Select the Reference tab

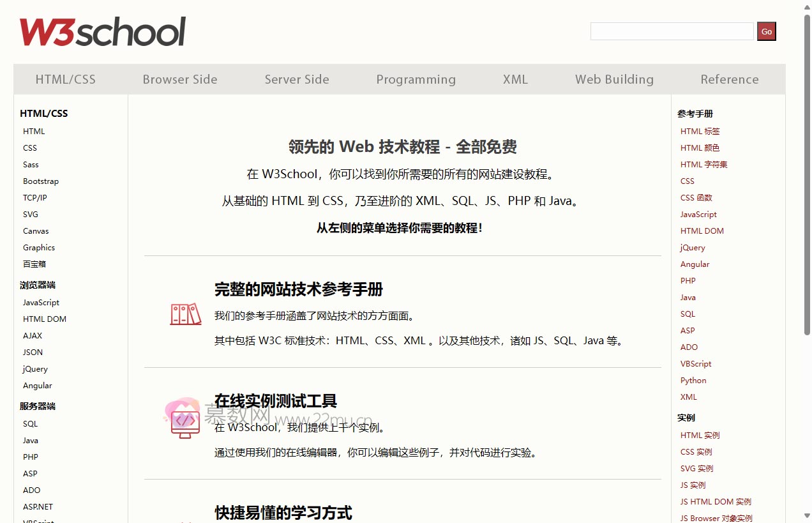730,79
